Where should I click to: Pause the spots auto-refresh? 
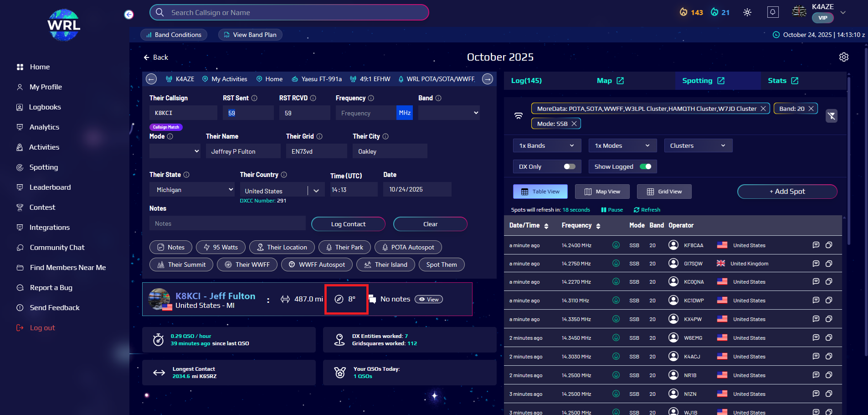[x=612, y=210]
